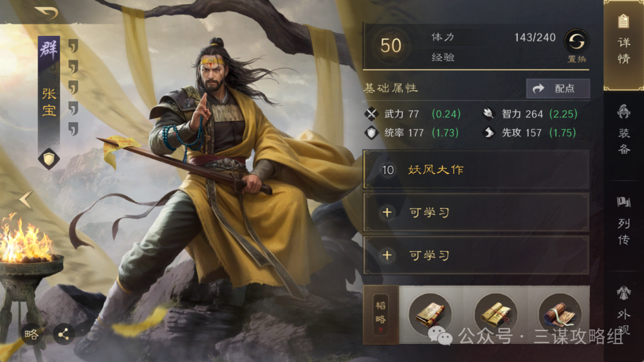Tap the share icon

click(x=64, y=334)
